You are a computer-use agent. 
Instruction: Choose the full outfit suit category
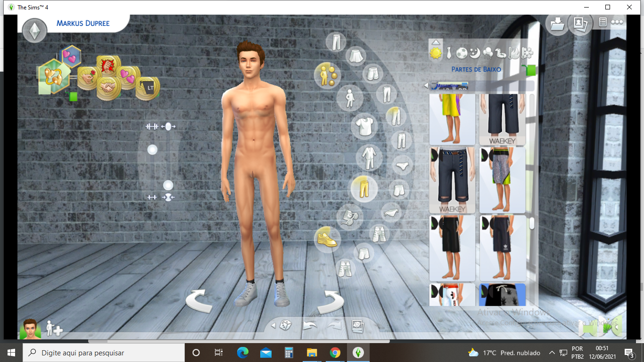coord(369,157)
